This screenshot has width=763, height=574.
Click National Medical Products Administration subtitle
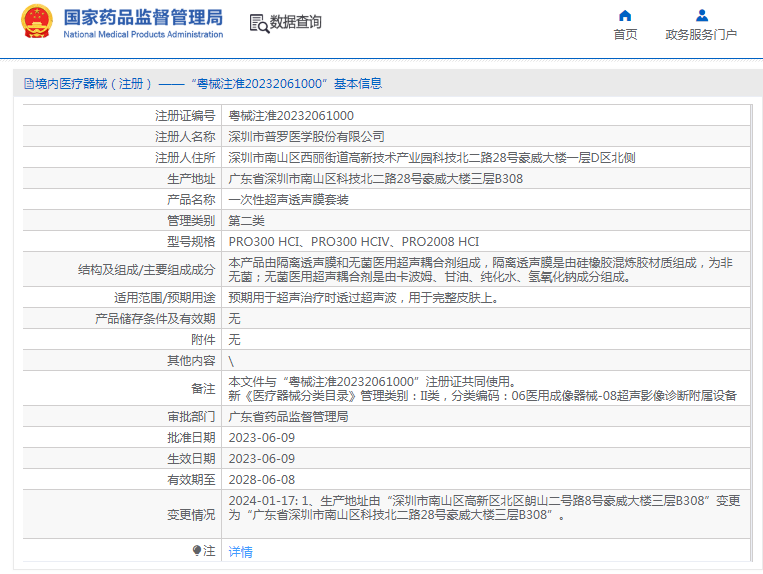(x=143, y=35)
